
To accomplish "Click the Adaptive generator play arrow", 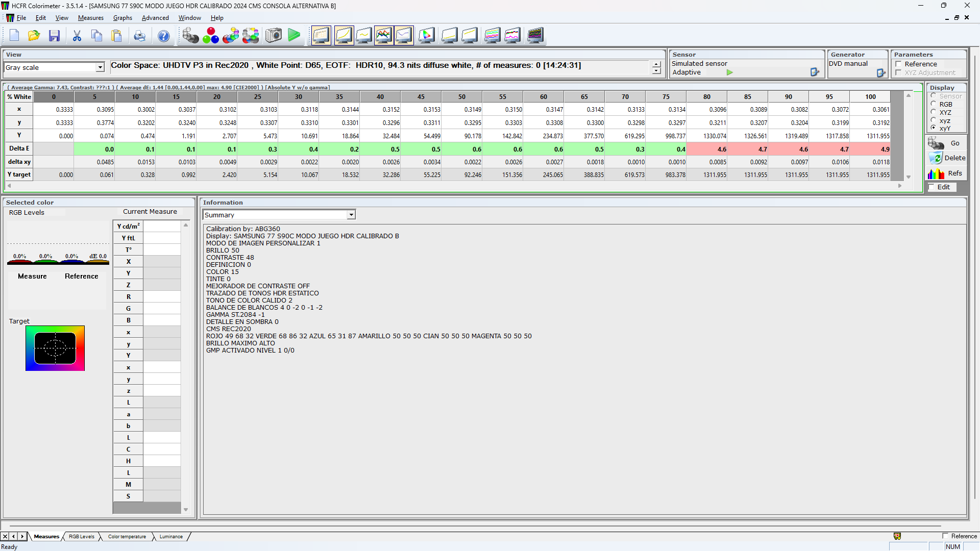I will [729, 72].
